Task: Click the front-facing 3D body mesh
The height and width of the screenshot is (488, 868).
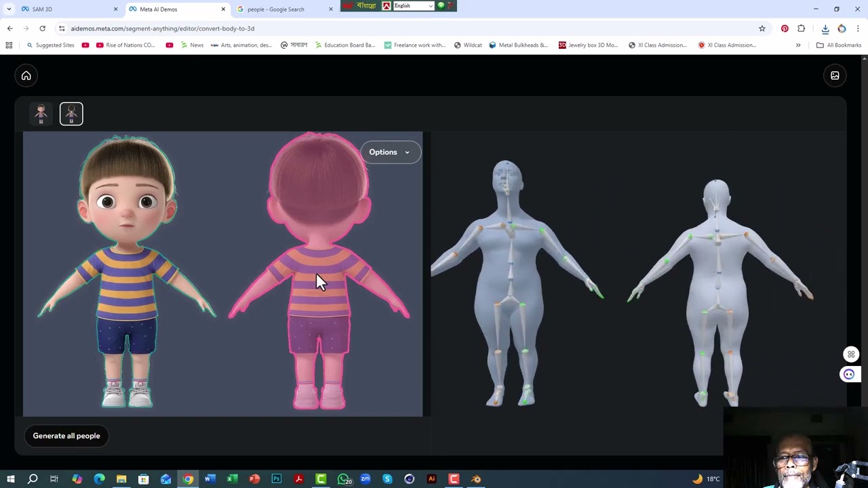Action: click(513, 283)
